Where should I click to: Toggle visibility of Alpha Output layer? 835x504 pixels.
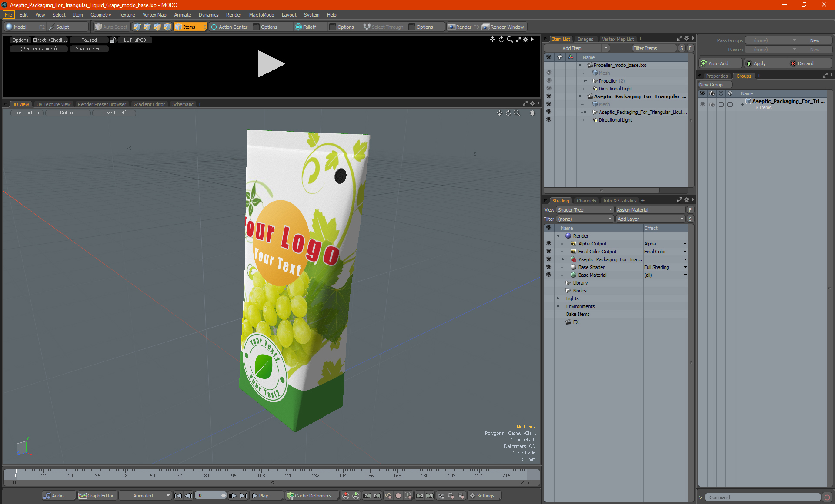(x=549, y=244)
